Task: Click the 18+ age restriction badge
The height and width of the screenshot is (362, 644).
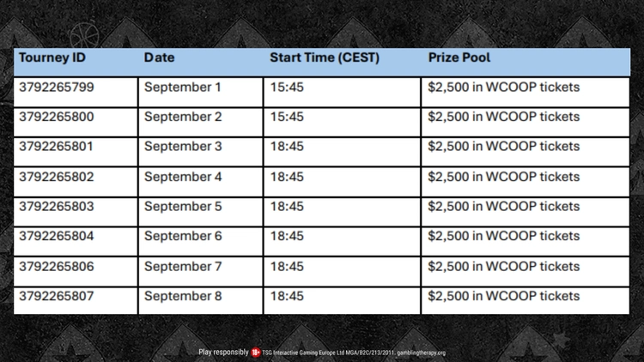Action: click(x=256, y=353)
